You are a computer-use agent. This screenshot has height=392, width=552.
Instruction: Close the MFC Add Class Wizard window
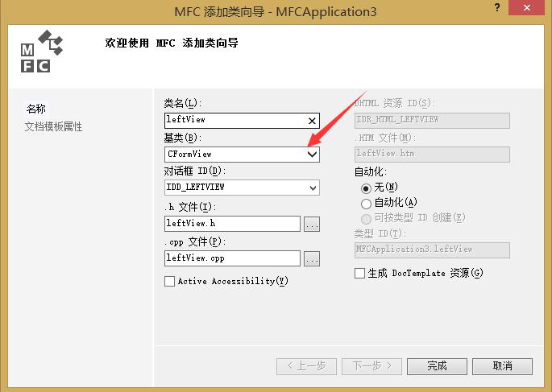pos(527,7)
